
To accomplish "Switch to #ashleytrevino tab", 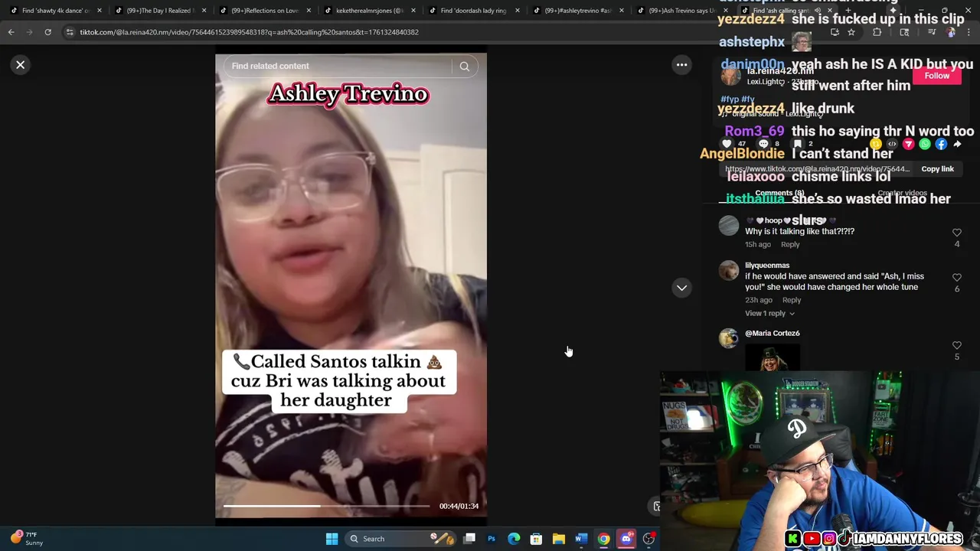I will [577, 11].
